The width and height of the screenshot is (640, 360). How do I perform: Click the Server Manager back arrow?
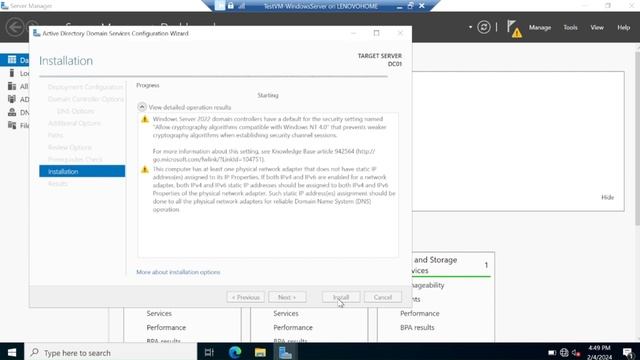pos(15,27)
